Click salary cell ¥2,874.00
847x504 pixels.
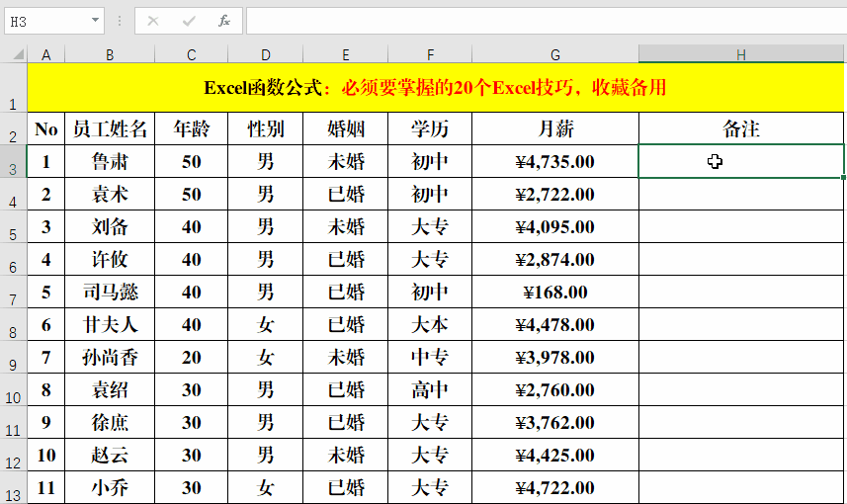tap(555, 259)
